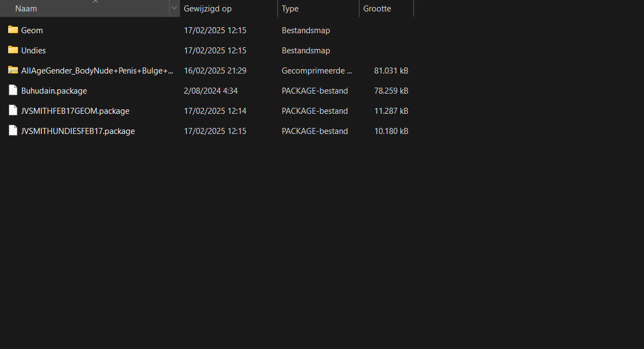Select the JVSMITHUNDIESFEB17.package file name
Screen dimensions: 644x349
[78, 131]
